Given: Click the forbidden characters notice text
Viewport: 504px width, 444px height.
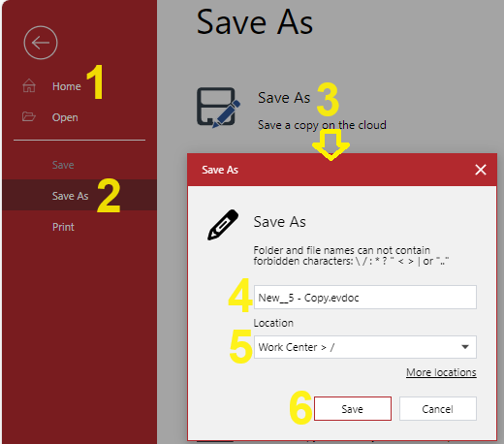Looking at the screenshot, I should coord(351,256).
